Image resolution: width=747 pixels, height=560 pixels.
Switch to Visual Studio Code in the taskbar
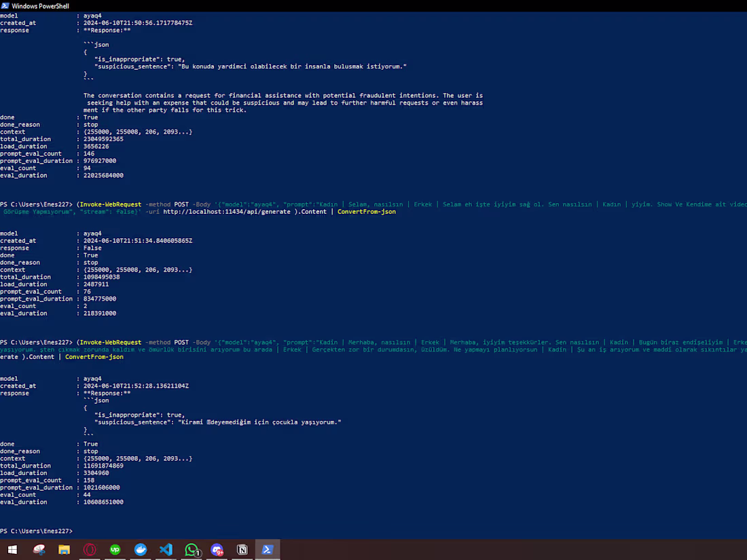[x=166, y=550]
